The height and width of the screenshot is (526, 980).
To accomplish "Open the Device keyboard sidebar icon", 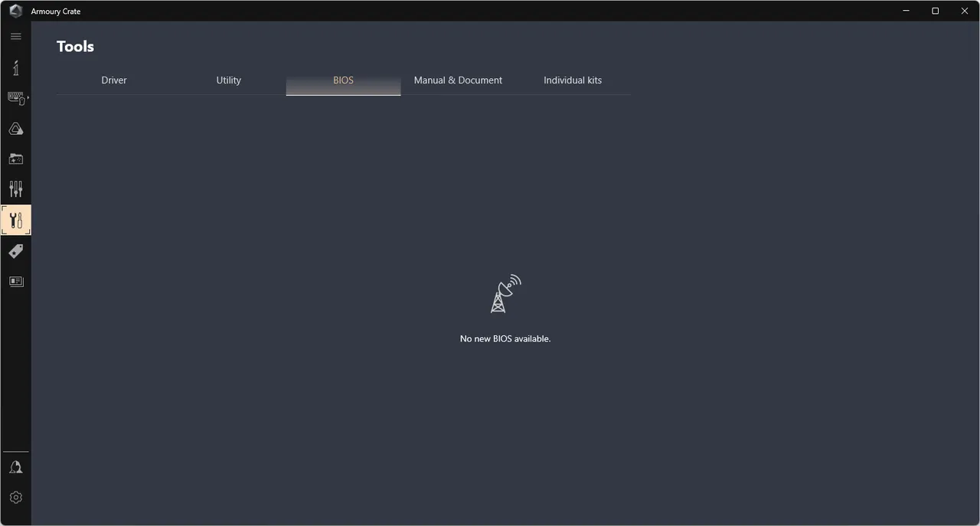I will click(16, 98).
